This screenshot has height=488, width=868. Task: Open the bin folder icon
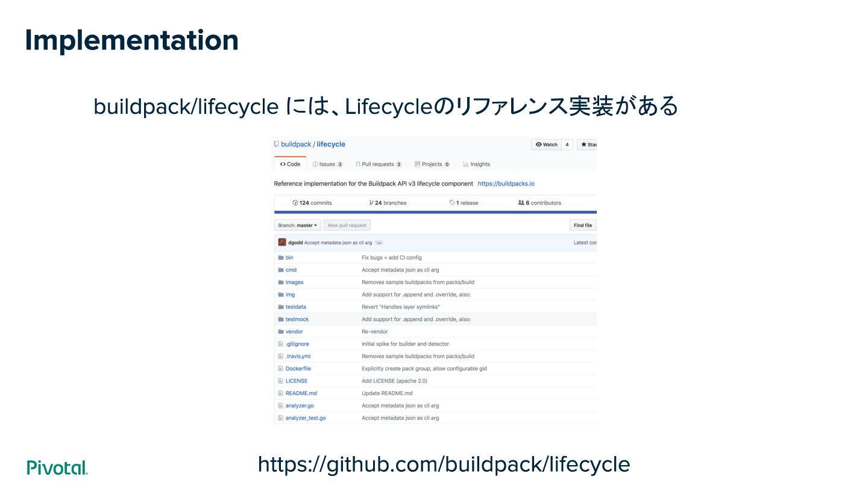coord(281,257)
